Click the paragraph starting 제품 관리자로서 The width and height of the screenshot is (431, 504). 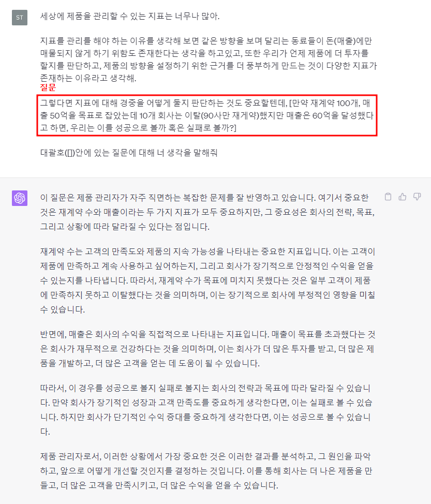tap(206, 470)
